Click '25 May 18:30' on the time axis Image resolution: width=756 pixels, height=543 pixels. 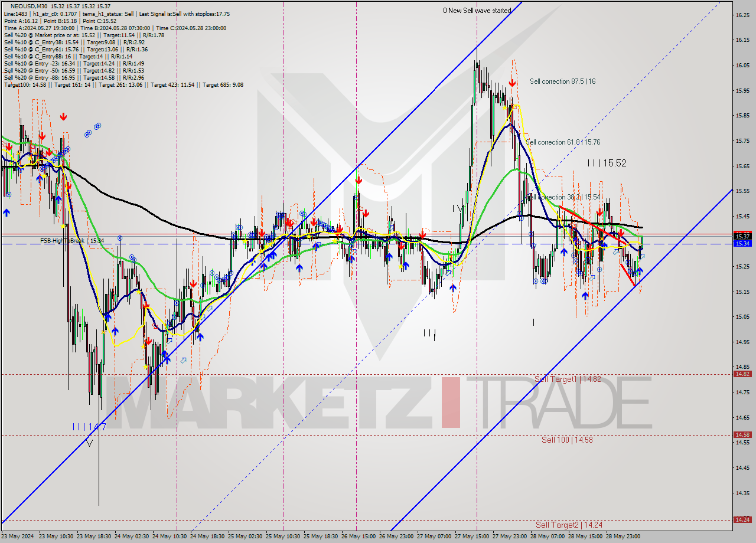[320, 537]
